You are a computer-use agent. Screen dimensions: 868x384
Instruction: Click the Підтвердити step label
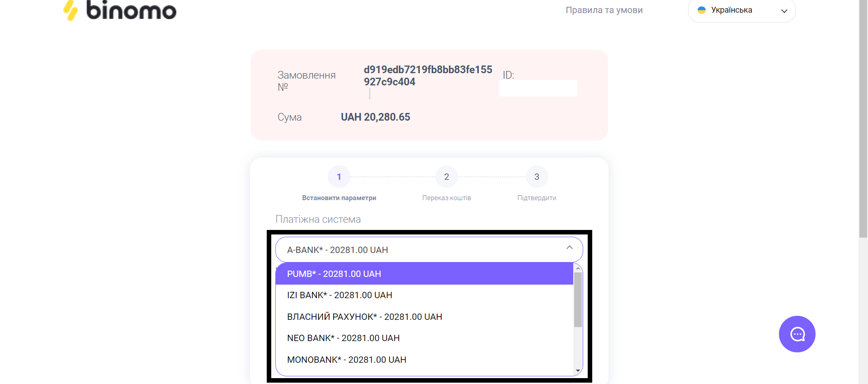click(537, 198)
